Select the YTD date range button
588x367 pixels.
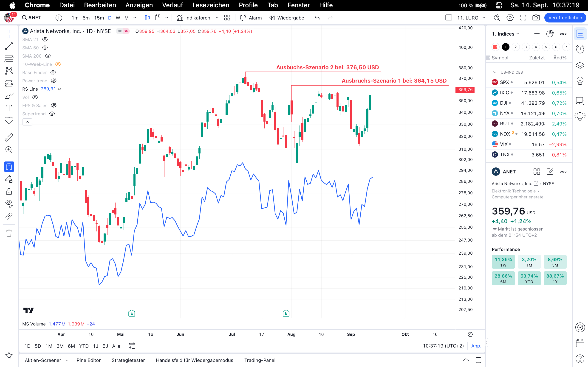pos(84,346)
